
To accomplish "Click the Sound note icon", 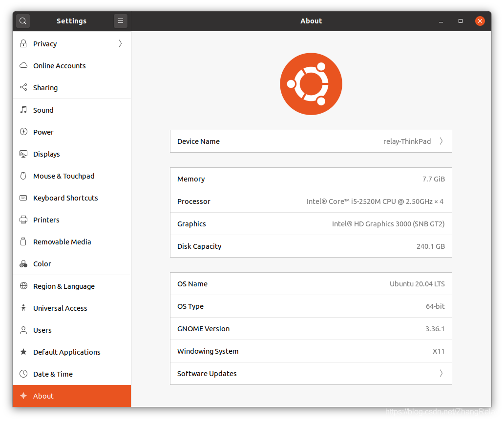I will pyautogui.click(x=23, y=110).
